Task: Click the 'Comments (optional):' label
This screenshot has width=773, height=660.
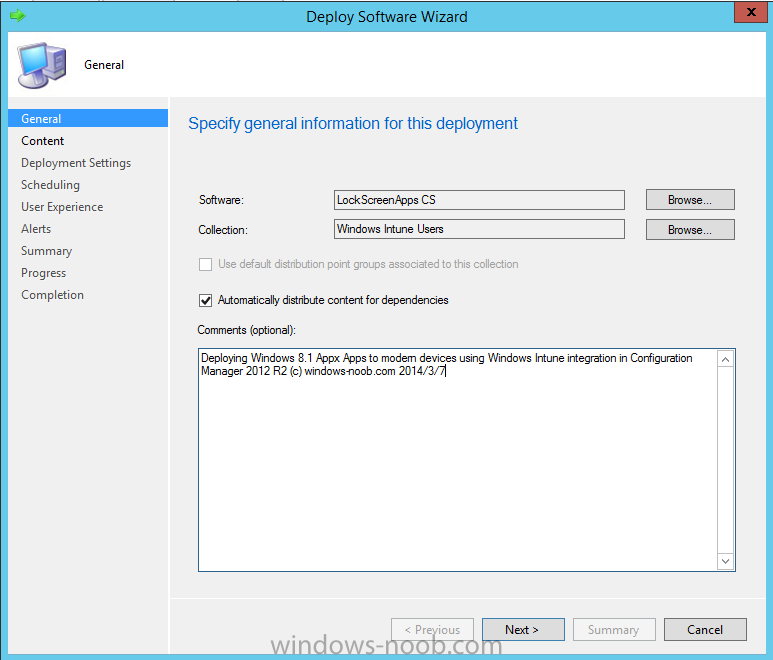Action: (246, 330)
